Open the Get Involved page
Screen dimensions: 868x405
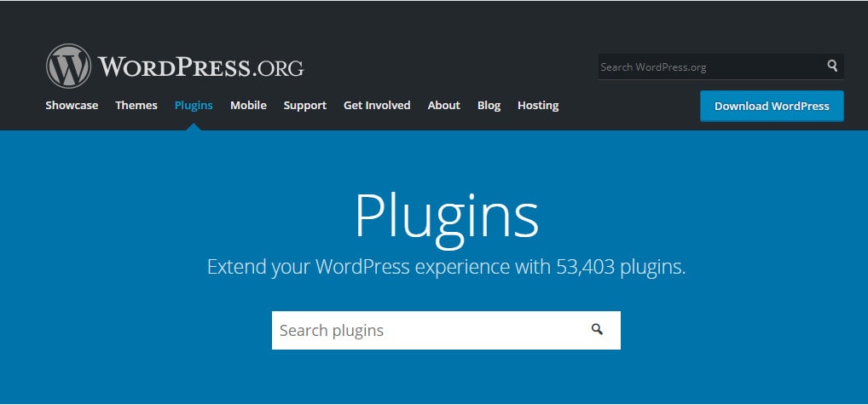point(377,105)
